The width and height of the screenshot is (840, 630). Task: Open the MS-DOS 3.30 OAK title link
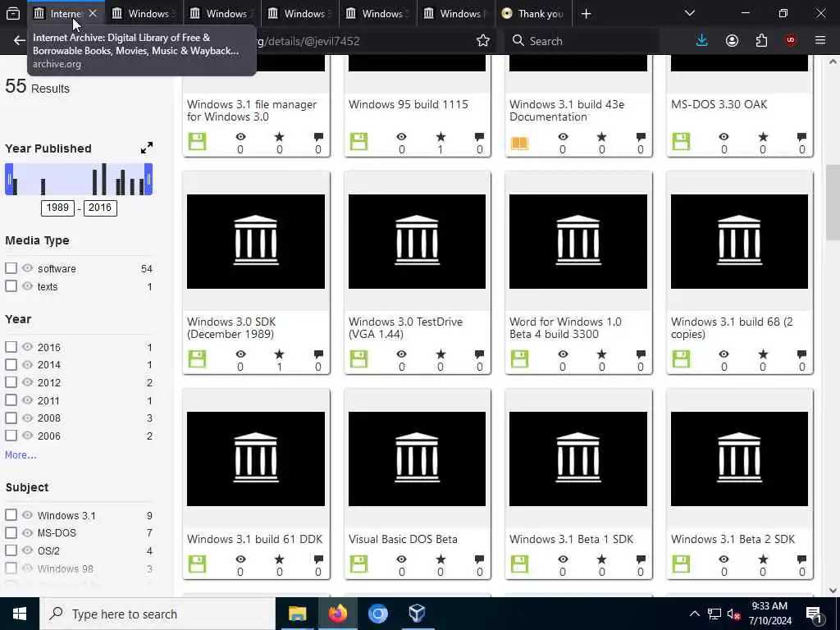click(x=719, y=104)
